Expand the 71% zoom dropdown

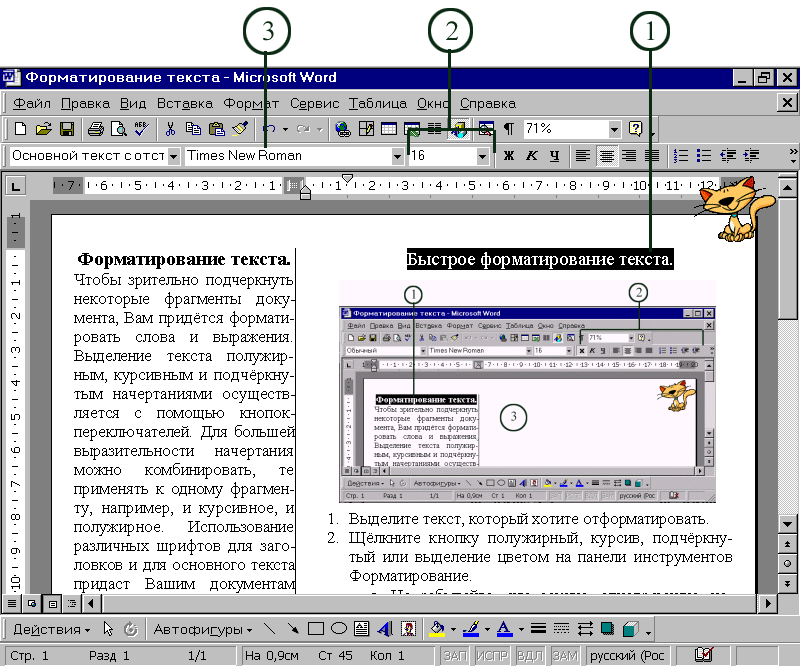pos(614,129)
